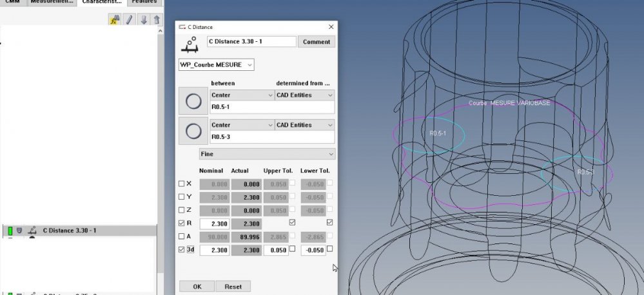Image resolution: width=644 pixels, height=295 pixels.
Task: Click the R0.5-3 feature field
Action: pyautogui.click(x=272, y=137)
